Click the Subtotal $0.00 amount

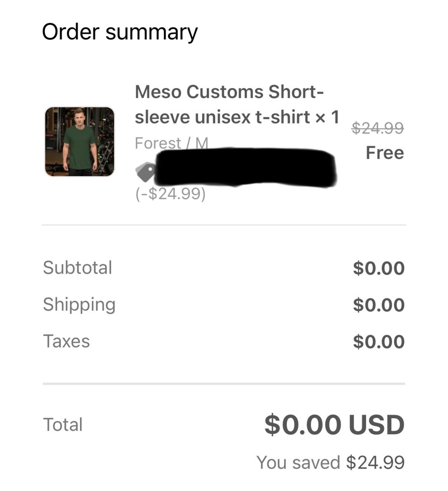coord(379,268)
